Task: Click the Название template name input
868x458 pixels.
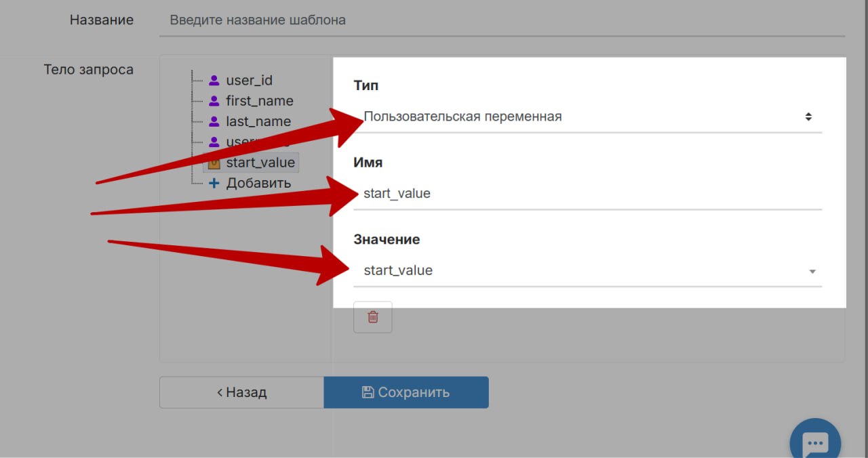Action: click(x=502, y=20)
